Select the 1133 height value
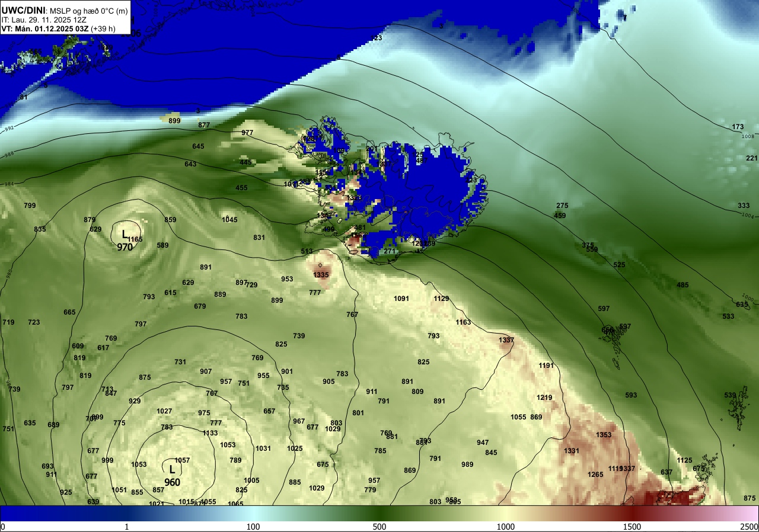This screenshot has height=532, width=759. tap(210, 433)
